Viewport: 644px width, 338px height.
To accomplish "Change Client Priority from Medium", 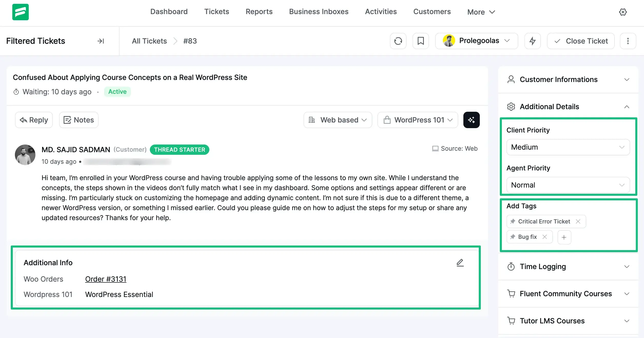I will coord(568,147).
